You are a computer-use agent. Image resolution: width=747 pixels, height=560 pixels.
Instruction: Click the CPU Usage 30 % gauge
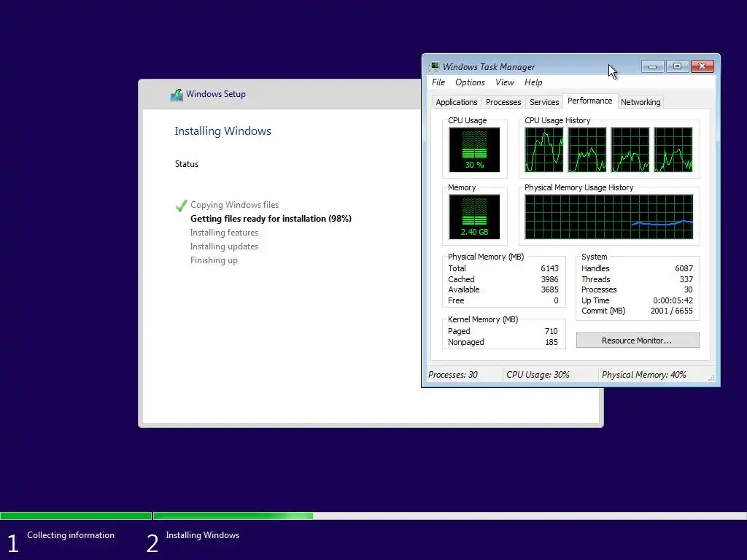point(474,149)
